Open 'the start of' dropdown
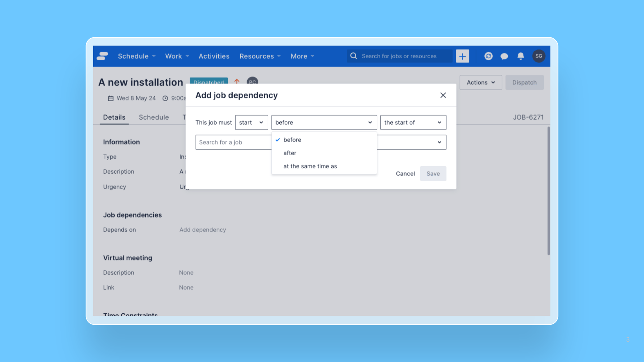This screenshot has height=362, width=644. (x=413, y=122)
